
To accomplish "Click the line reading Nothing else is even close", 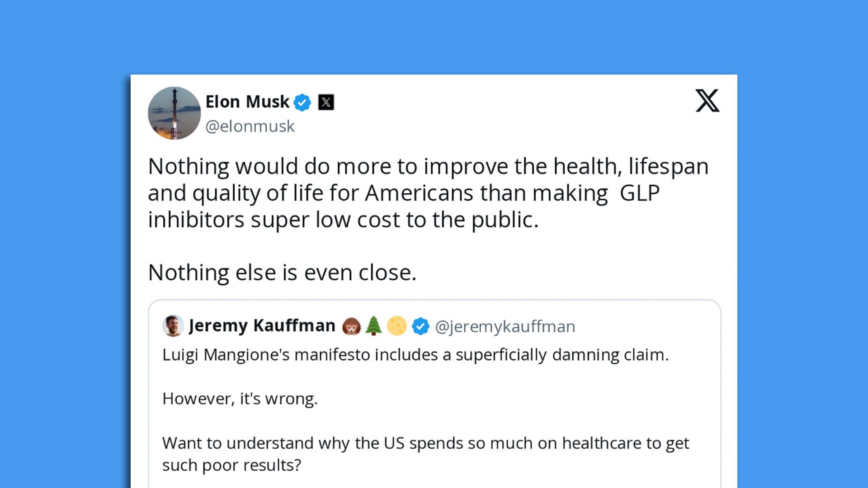I will (282, 272).
